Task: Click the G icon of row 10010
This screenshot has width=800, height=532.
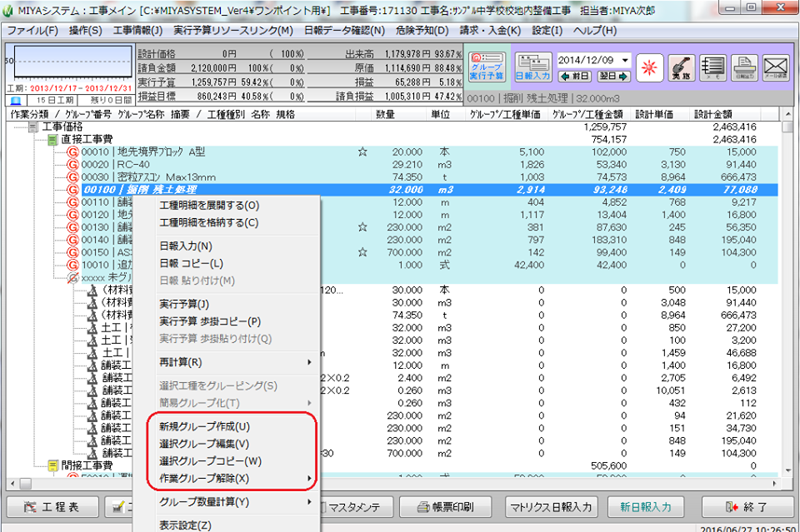Action: (73, 265)
